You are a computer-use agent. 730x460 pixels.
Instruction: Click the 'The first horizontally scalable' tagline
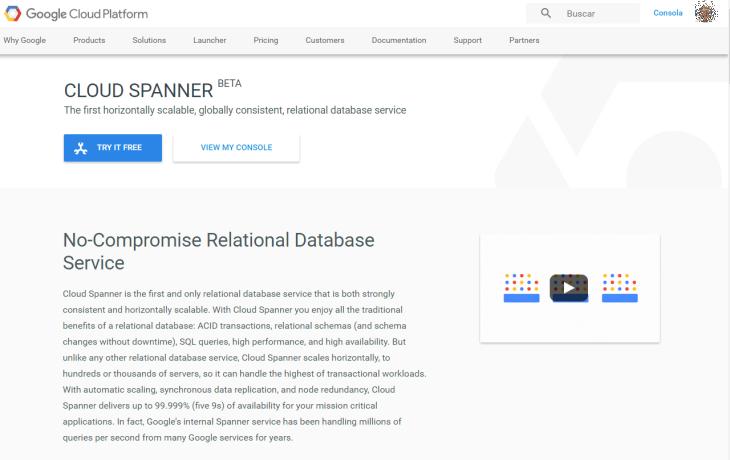pyautogui.click(x=235, y=110)
